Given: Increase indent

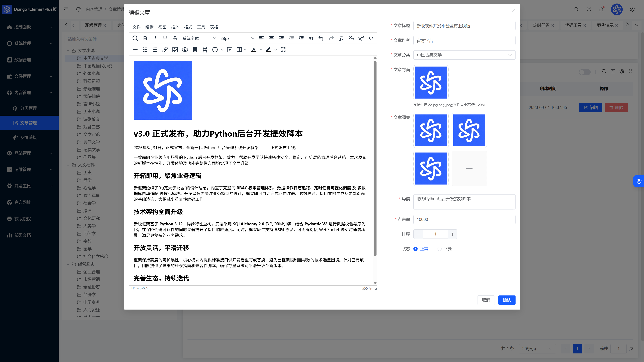Looking at the screenshot, I should tap(301, 38).
